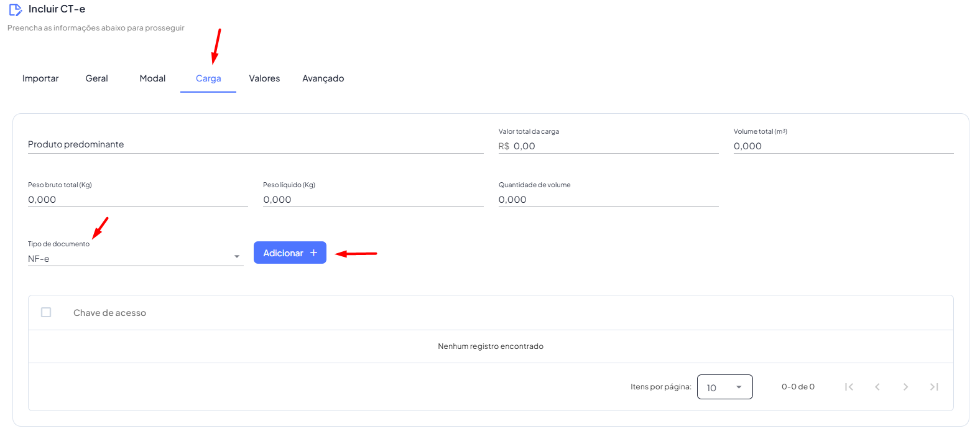Go to last page of results

click(934, 387)
